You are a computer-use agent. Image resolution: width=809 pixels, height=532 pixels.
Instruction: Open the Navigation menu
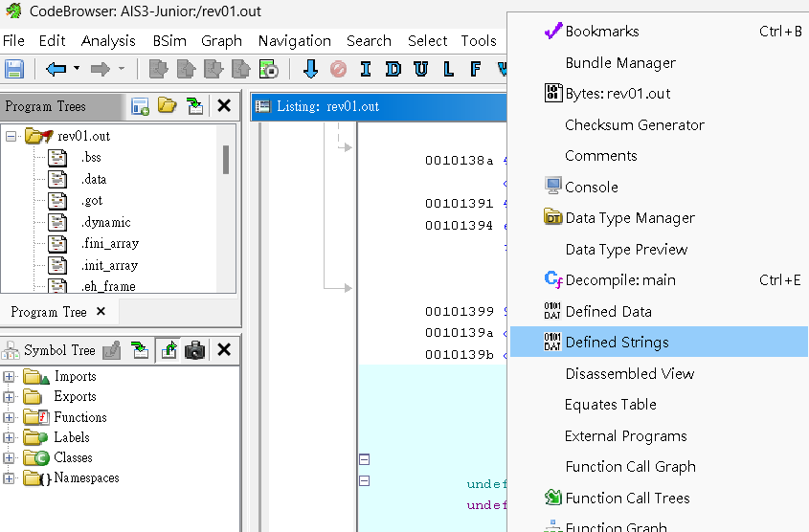[295, 41]
